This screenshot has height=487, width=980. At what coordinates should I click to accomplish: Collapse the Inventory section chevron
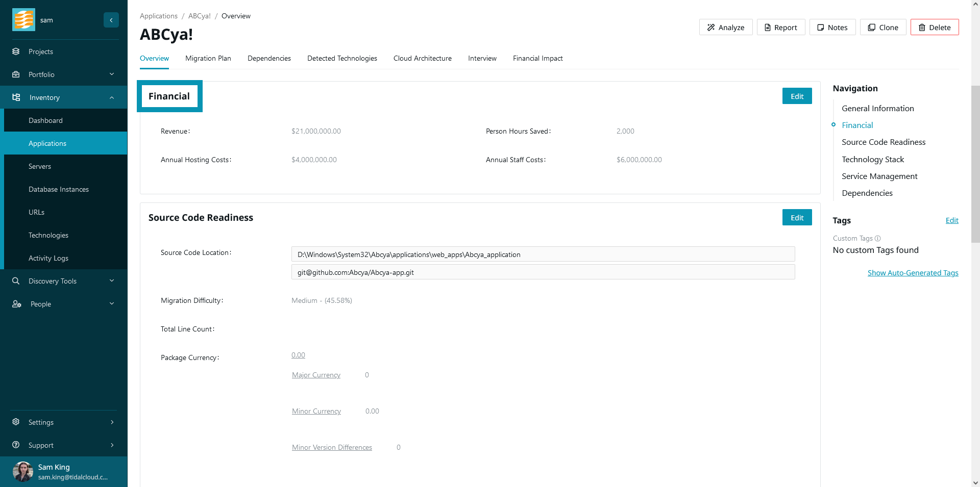coord(112,97)
